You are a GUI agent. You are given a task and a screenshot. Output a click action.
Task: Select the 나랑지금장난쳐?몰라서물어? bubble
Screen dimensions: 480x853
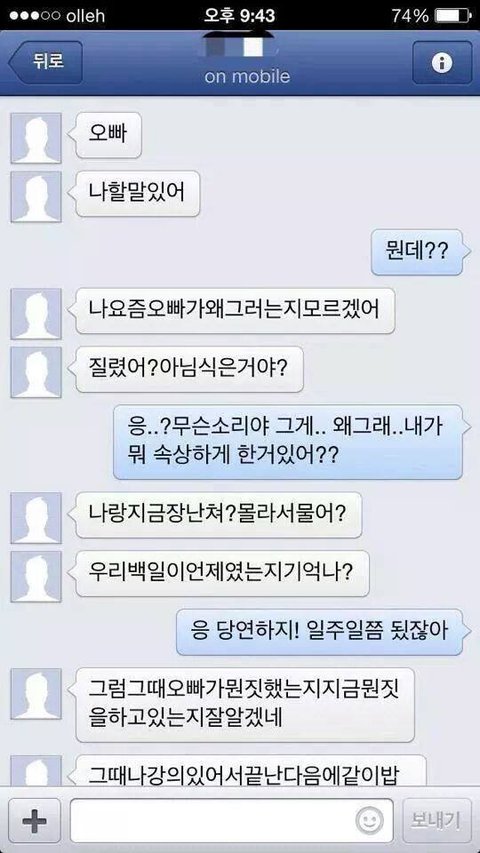pyautogui.click(x=216, y=515)
